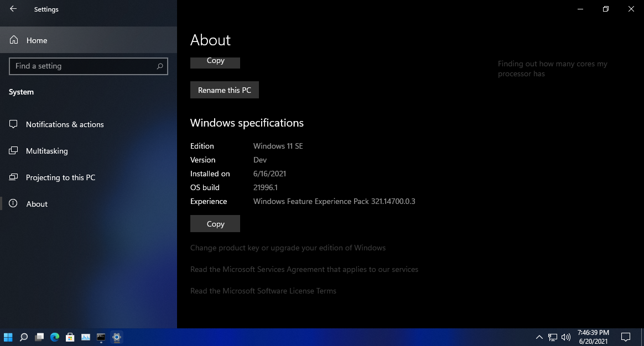Viewport: 644px width, 346px height.
Task: Open the volume speaker tray icon
Action: (566, 337)
